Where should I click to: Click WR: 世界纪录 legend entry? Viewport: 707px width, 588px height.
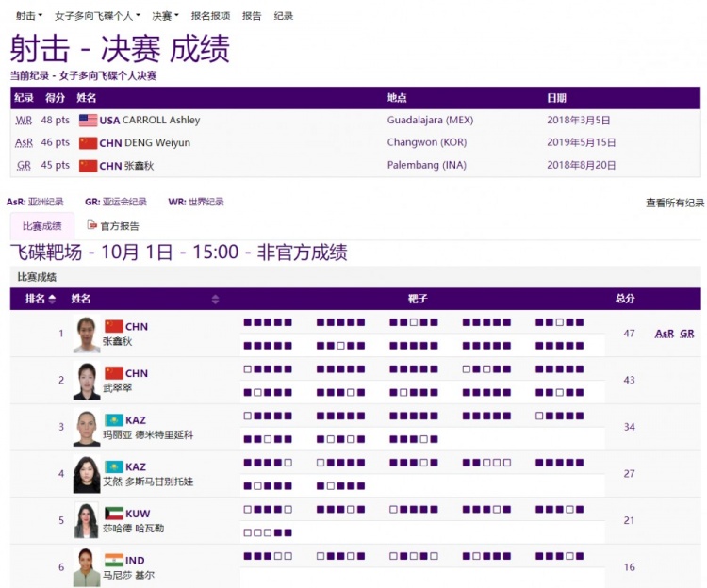[x=196, y=202]
